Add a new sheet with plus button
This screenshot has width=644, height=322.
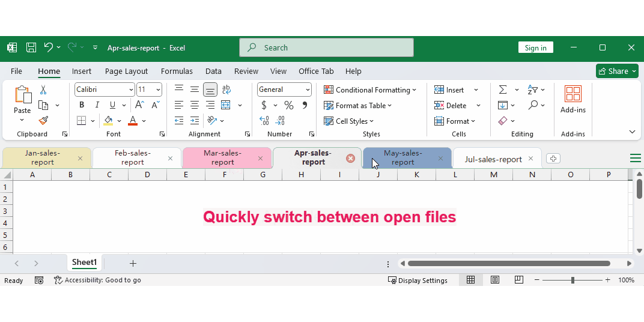[133, 263]
